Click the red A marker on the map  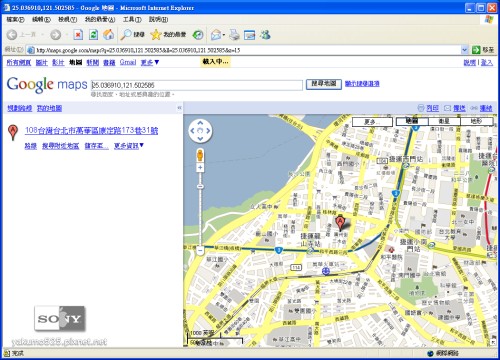tap(340, 223)
